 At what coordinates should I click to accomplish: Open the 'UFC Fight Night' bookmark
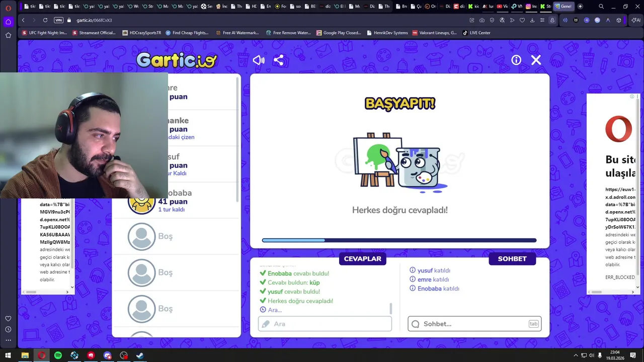(44, 33)
